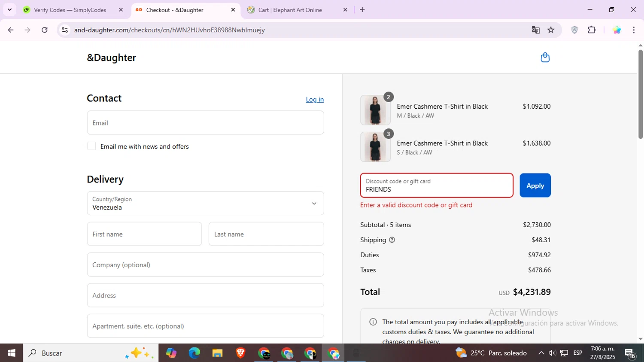The height and width of the screenshot is (362, 644).
Task: Click the discount code field containing FRIENDS
Action: 437,186
